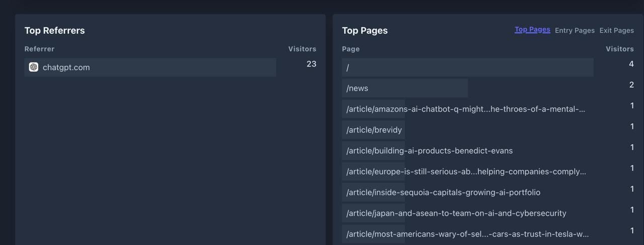Viewport: 644px width, 245px height.
Task: Click the Top Pages panel heading
Action: (x=365, y=31)
